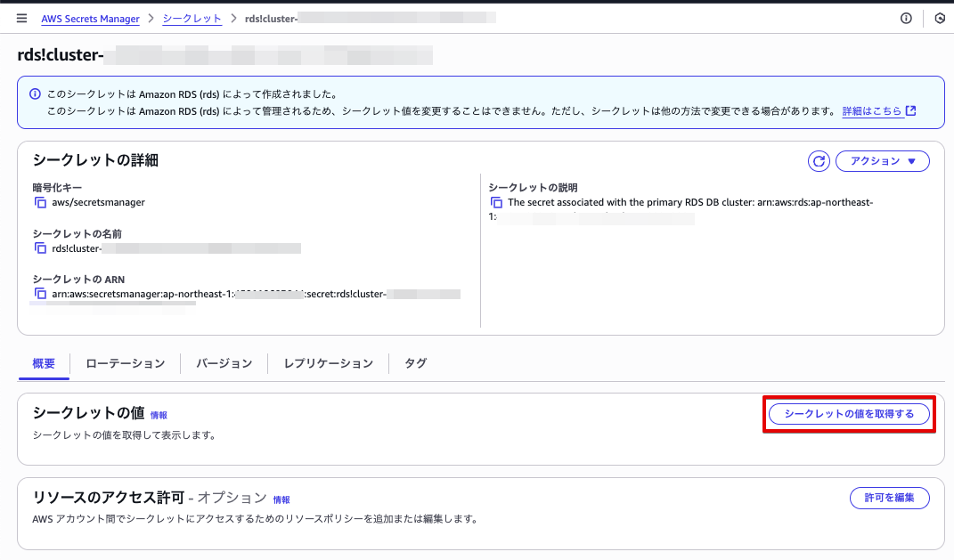Copy the secret ARN value
The width and height of the screenshot is (954, 560).
[40, 294]
